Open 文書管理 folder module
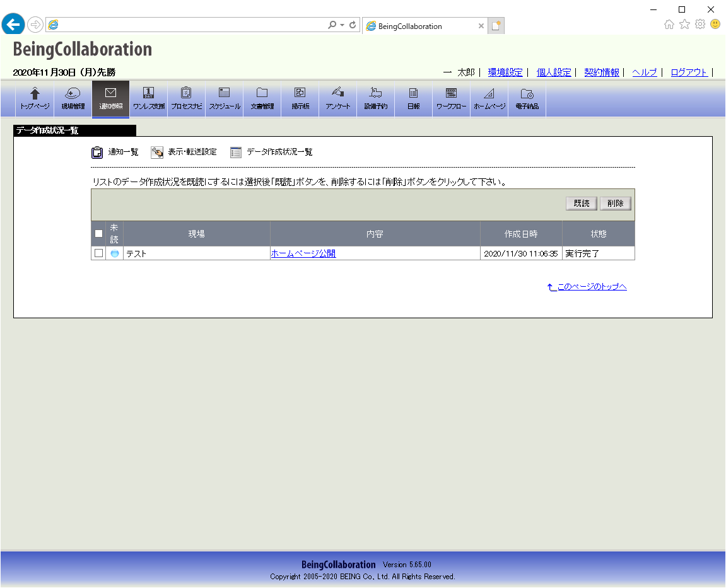Image resolution: width=726 pixels, height=588 pixels. click(x=262, y=98)
